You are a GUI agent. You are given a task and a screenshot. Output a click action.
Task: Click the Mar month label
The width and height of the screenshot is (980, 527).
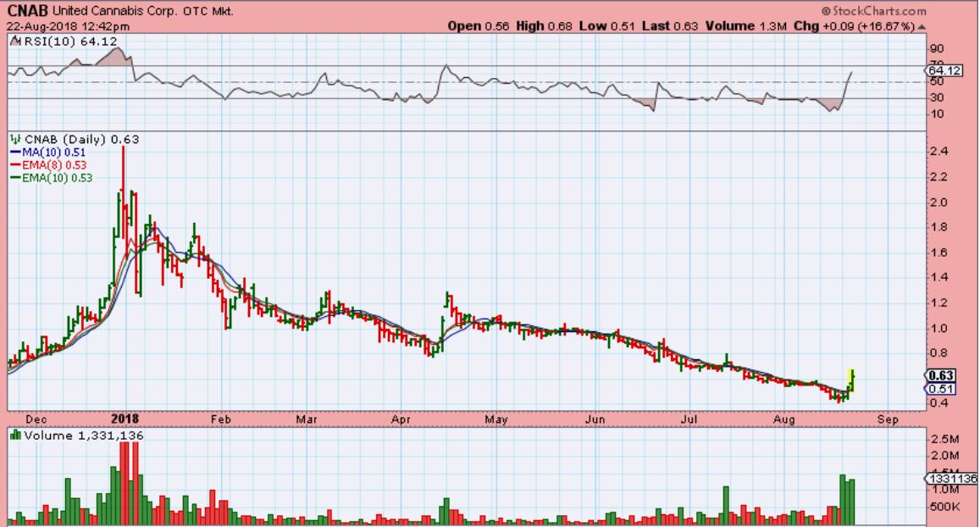click(307, 419)
